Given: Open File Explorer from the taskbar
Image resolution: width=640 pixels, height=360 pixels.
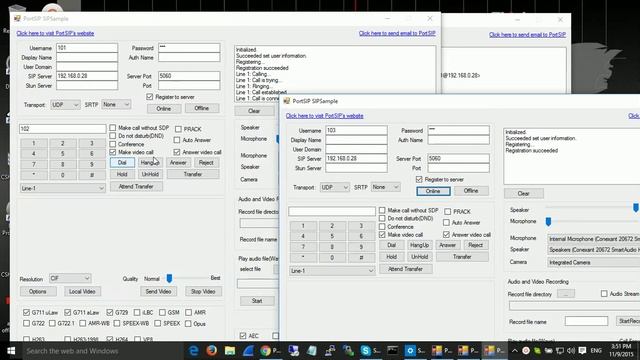Looking at the screenshot, I should click(230, 351).
